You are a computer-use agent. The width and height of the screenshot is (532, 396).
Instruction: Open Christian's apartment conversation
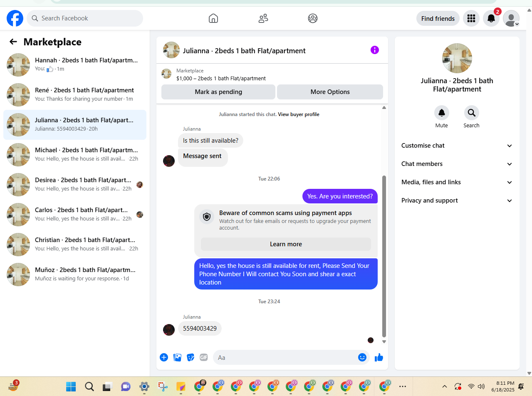(x=75, y=245)
